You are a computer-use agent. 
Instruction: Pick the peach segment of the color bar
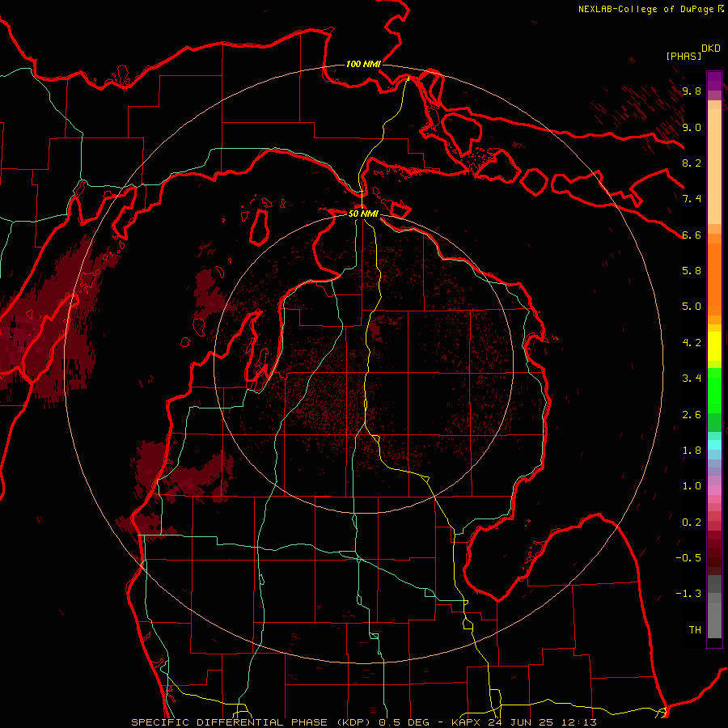tap(714, 167)
